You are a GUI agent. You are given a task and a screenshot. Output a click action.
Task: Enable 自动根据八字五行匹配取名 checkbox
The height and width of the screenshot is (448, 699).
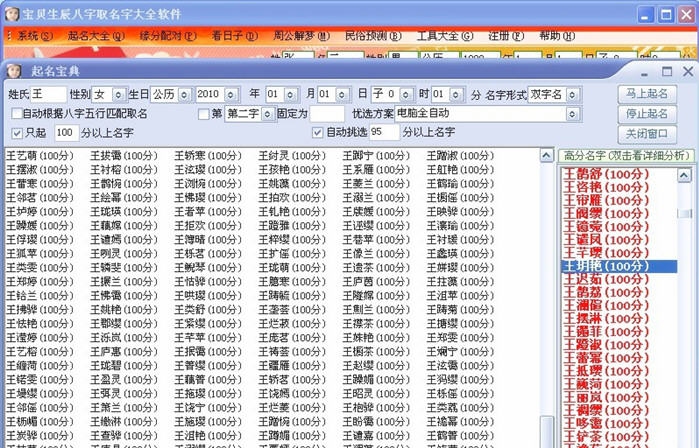14,114
